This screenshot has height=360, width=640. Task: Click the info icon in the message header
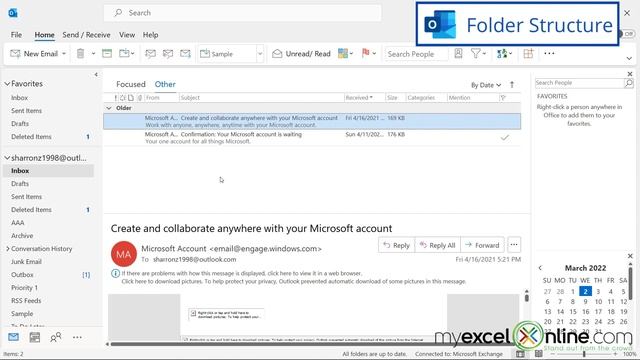[115, 273]
